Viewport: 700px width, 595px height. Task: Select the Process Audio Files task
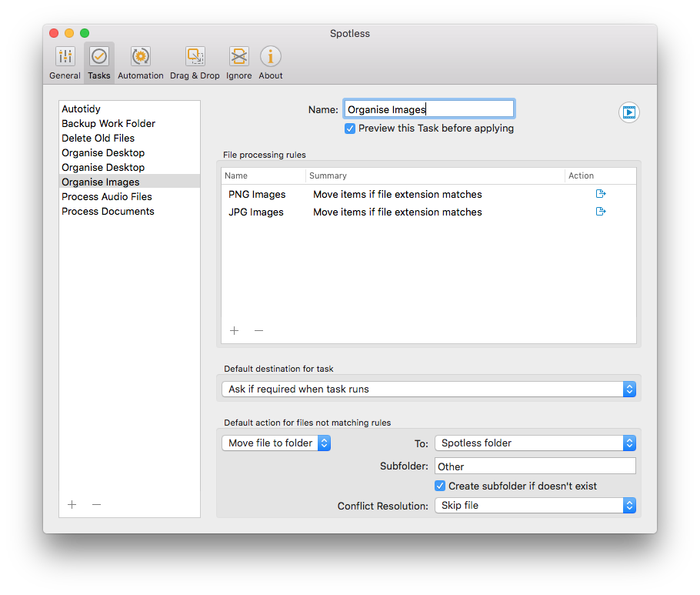click(x=129, y=197)
